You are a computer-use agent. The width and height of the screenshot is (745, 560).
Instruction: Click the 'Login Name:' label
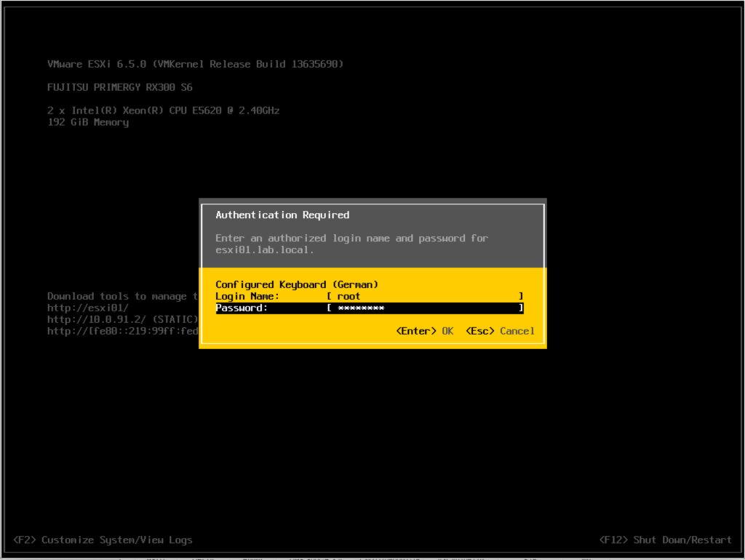pos(247,297)
